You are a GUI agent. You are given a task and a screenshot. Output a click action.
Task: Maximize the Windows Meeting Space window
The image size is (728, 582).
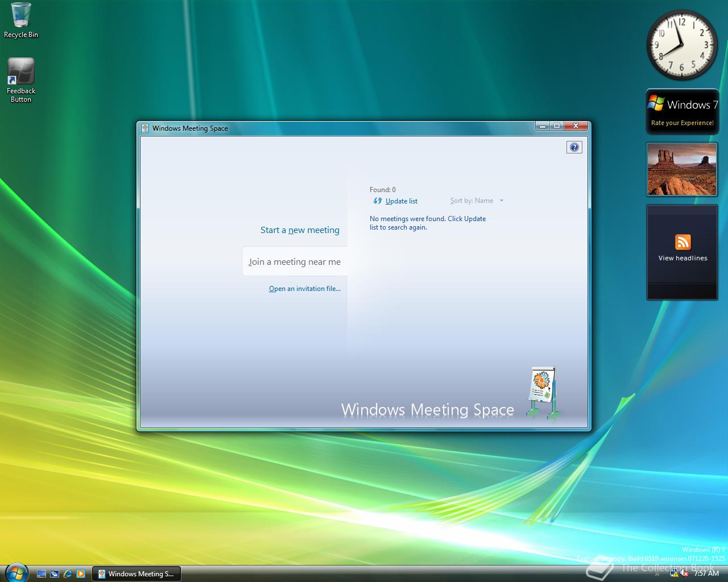click(x=557, y=126)
